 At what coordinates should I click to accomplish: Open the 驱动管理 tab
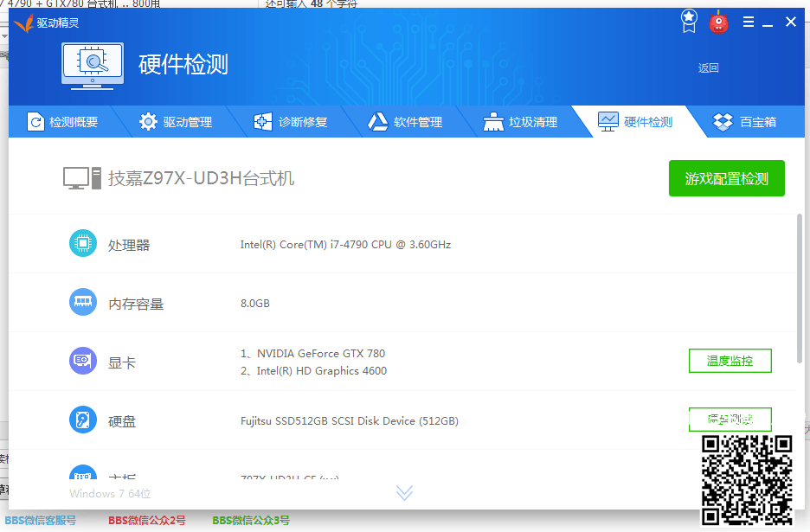tap(176, 122)
